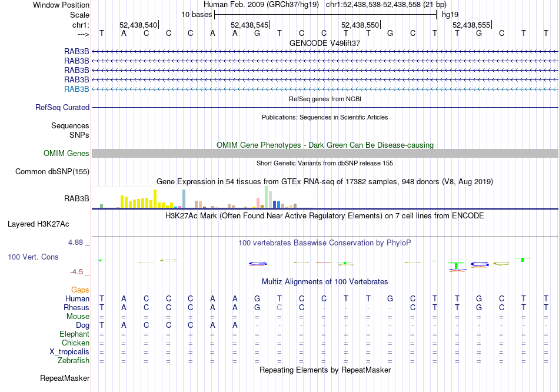Select the Chicken alignment row label
Screen dimensions: 559x392
[x=75, y=343]
